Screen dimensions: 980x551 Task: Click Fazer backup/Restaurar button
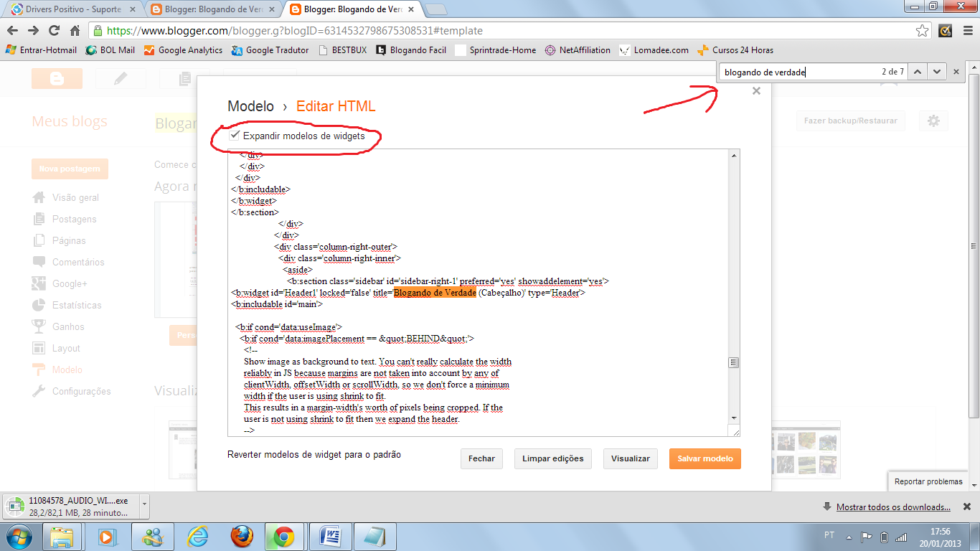850,121
